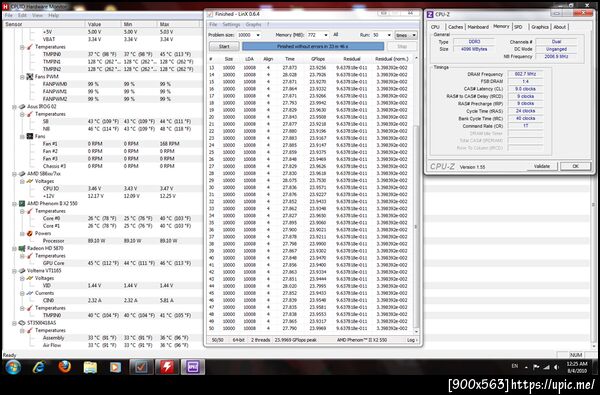Image resolution: width=600 pixels, height=395 pixels.
Task: Click the Fans icon under Asus IROG 02
Action: click(x=29, y=136)
